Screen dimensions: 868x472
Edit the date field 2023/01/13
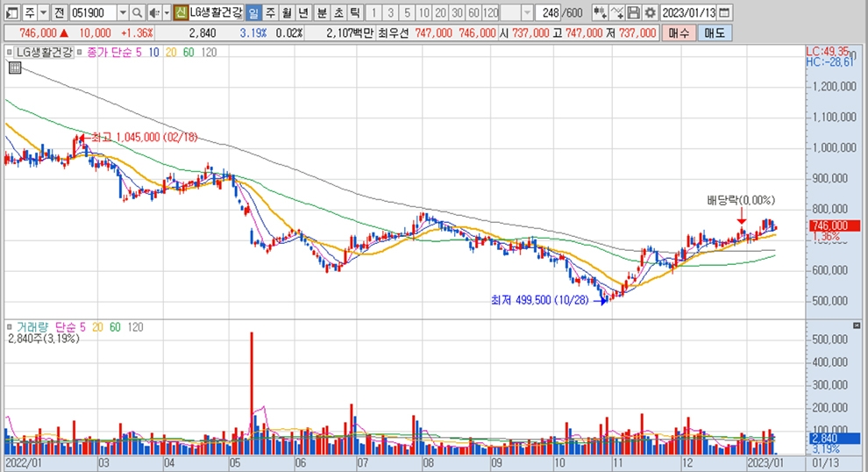(x=688, y=12)
